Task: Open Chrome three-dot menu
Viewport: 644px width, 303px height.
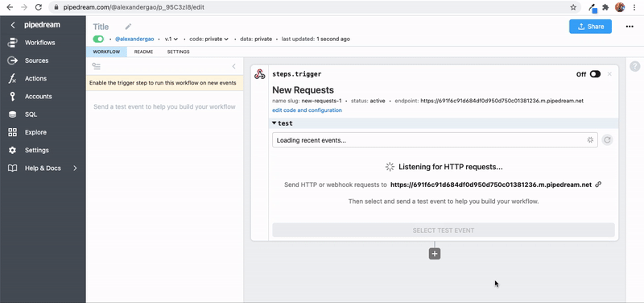Action: point(634,7)
